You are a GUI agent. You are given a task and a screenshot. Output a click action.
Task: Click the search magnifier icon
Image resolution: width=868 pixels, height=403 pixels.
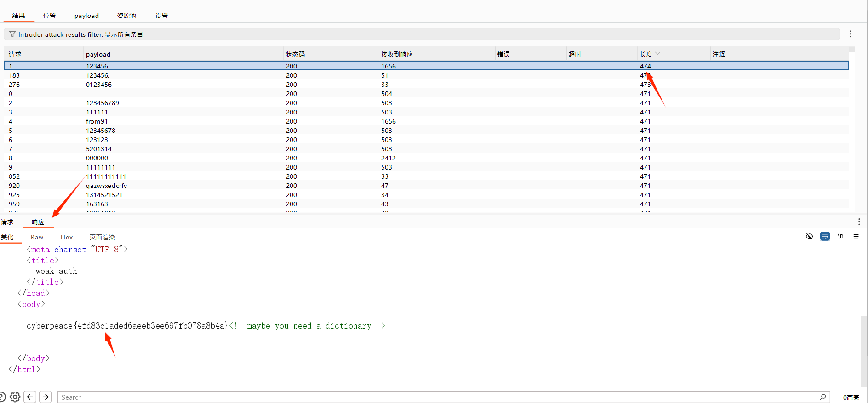click(x=823, y=397)
